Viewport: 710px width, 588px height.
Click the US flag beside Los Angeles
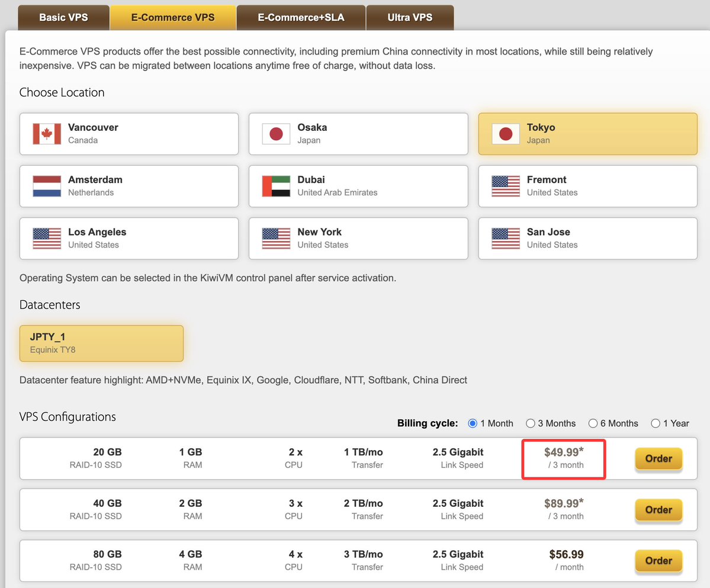[x=47, y=239]
